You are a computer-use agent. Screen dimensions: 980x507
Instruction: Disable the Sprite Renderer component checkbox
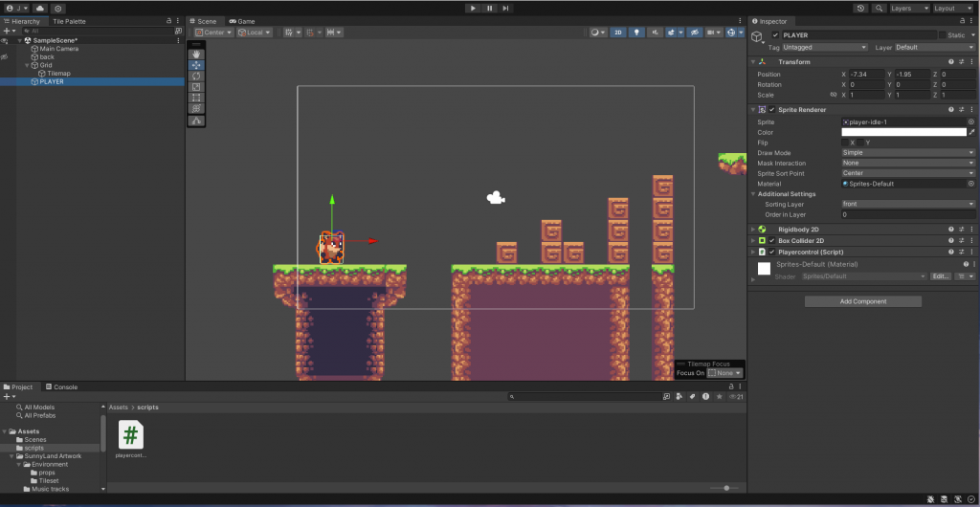[x=772, y=110]
